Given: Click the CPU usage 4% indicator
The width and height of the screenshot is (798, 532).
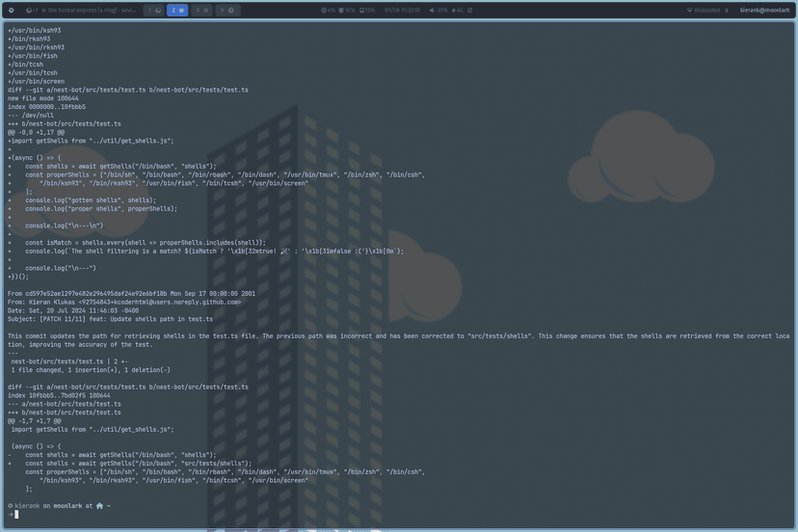Looking at the screenshot, I should pos(328,11).
